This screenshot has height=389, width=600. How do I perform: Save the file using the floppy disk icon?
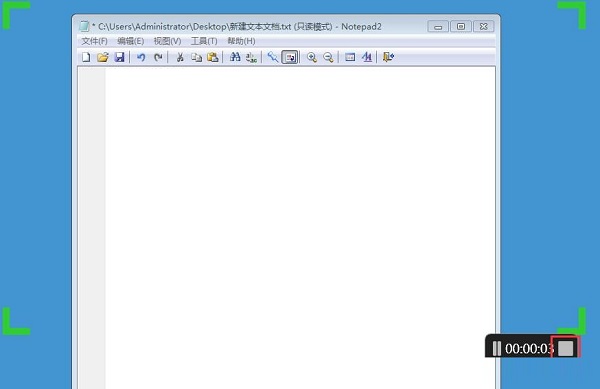pyautogui.click(x=120, y=57)
